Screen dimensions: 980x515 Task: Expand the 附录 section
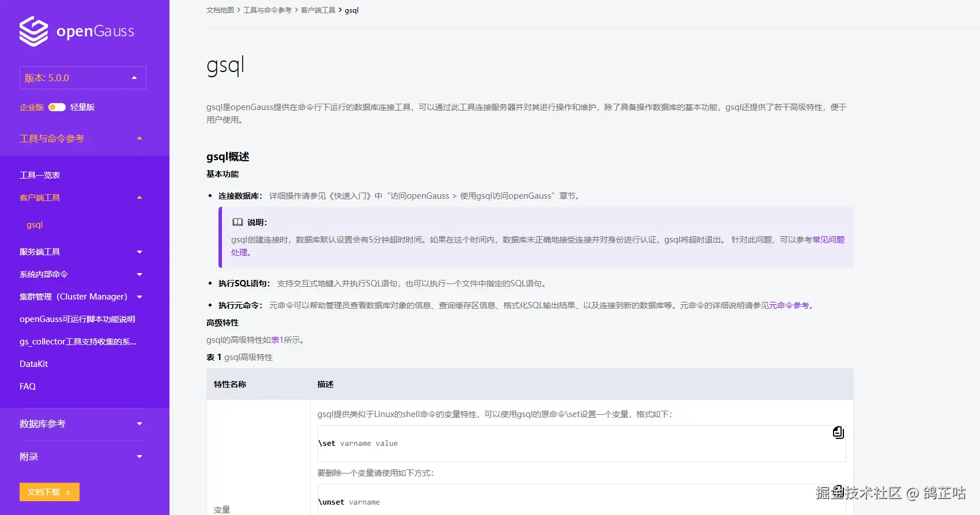pyautogui.click(x=140, y=457)
